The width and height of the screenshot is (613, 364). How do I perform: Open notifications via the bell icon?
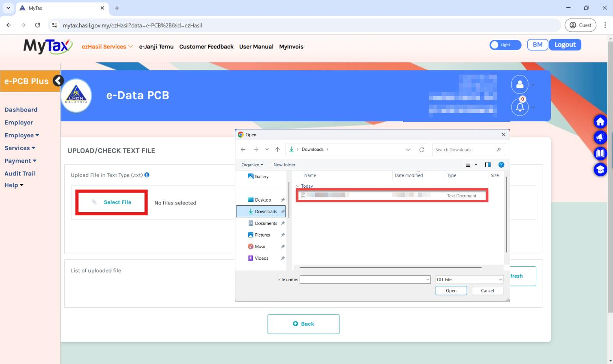520,107
